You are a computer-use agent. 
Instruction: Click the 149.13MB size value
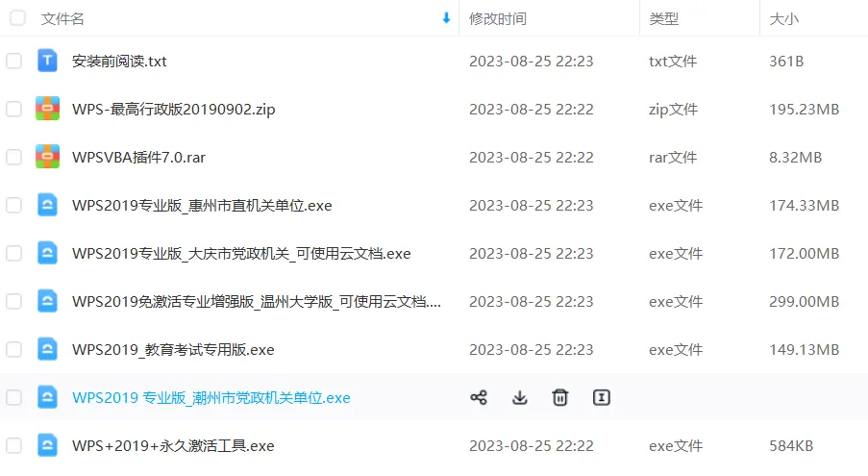pyautogui.click(x=804, y=350)
